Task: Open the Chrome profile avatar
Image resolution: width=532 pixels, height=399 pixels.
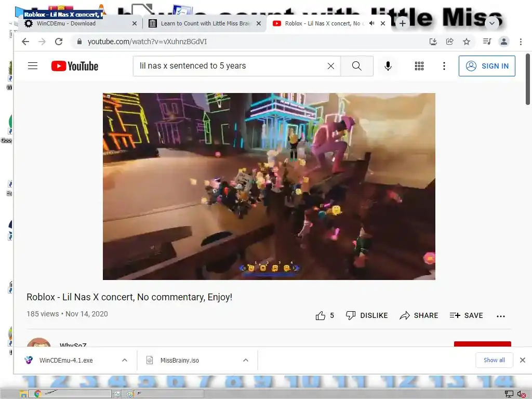Action: pyautogui.click(x=504, y=42)
